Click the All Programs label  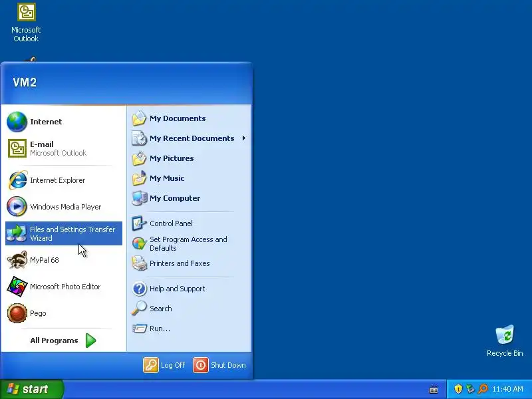click(x=54, y=340)
